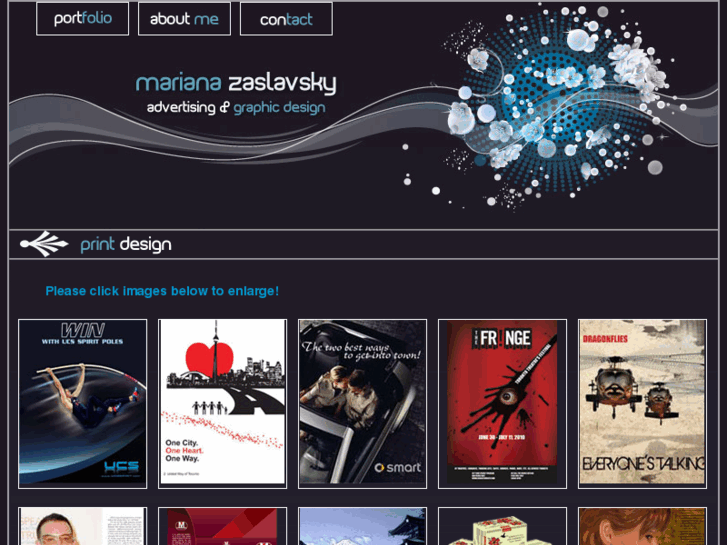
Task: Enlarge the red Fringe festival poster
Action: click(x=503, y=404)
